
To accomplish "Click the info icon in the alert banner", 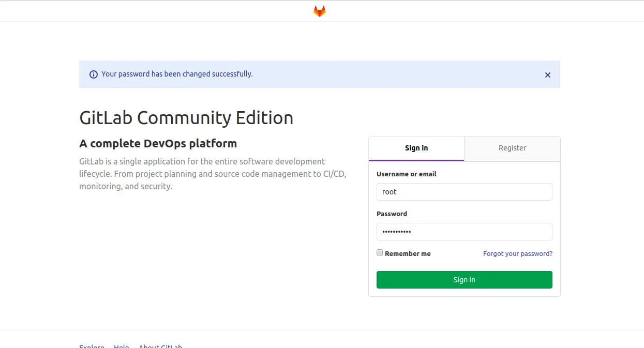I will (x=94, y=74).
